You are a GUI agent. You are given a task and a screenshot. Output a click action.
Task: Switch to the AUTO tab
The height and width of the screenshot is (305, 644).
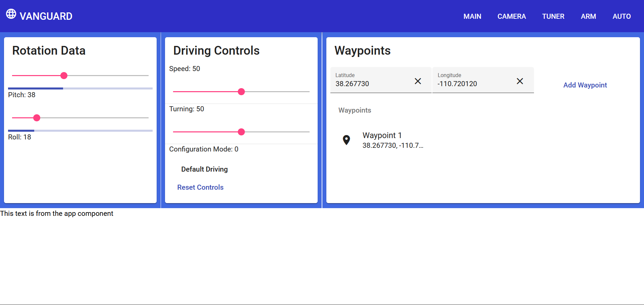622,16
